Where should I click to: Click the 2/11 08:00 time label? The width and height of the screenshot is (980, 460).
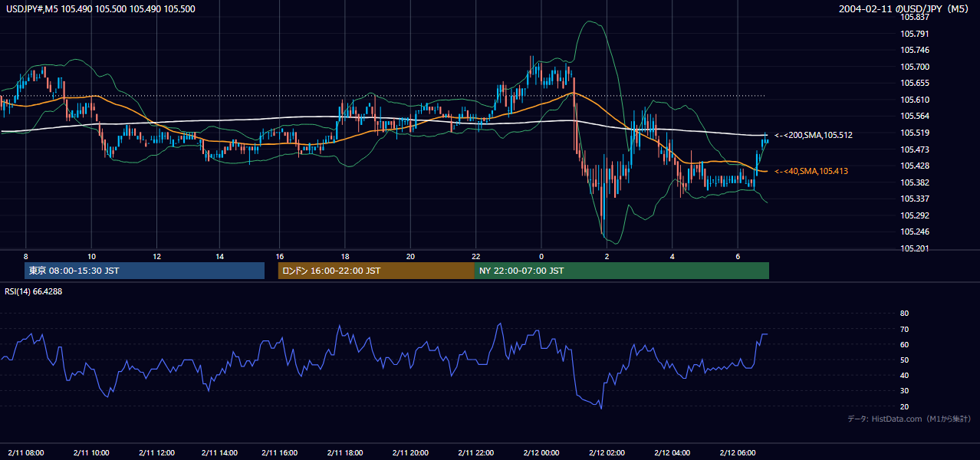(x=25, y=452)
